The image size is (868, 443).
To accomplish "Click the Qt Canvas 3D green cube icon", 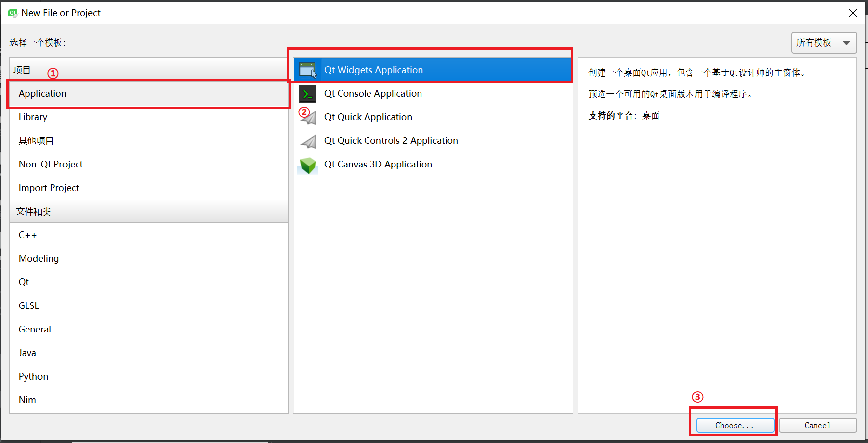I will pyautogui.click(x=308, y=166).
